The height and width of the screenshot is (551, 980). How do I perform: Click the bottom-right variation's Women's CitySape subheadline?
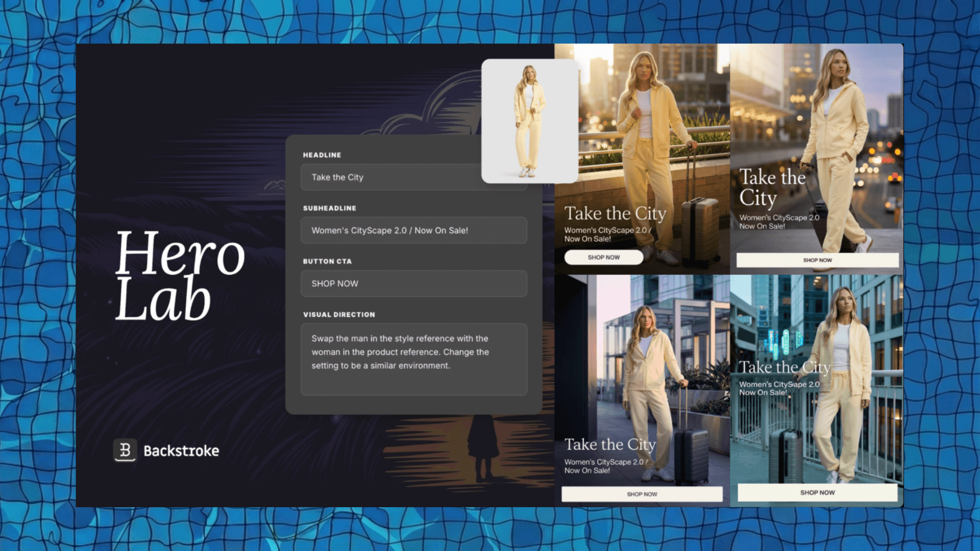point(779,388)
